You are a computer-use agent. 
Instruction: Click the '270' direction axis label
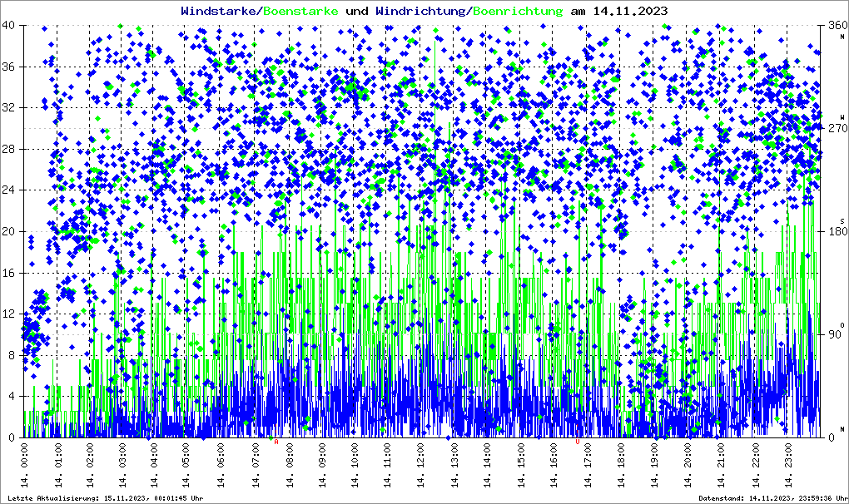[837, 128]
